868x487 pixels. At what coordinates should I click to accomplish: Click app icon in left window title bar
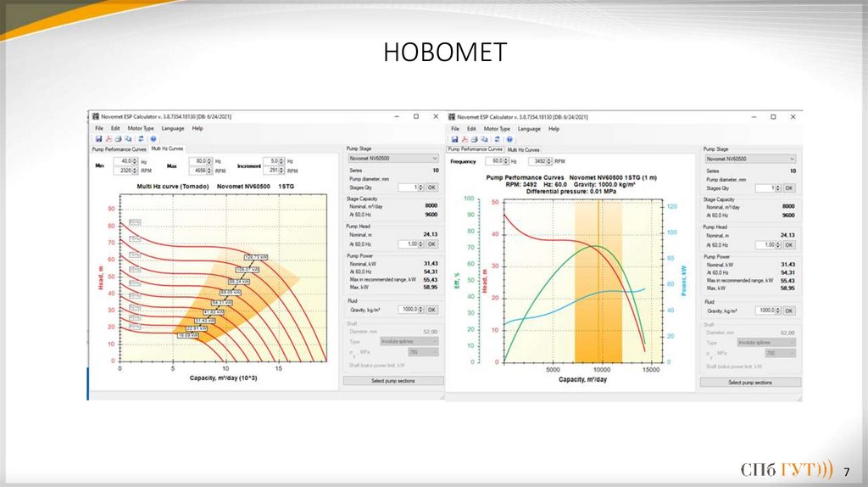(95, 116)
